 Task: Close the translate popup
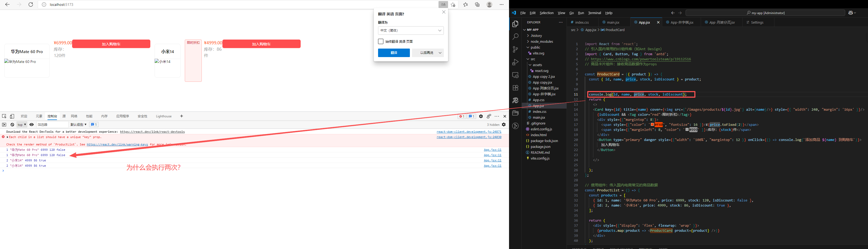point(444,12)
